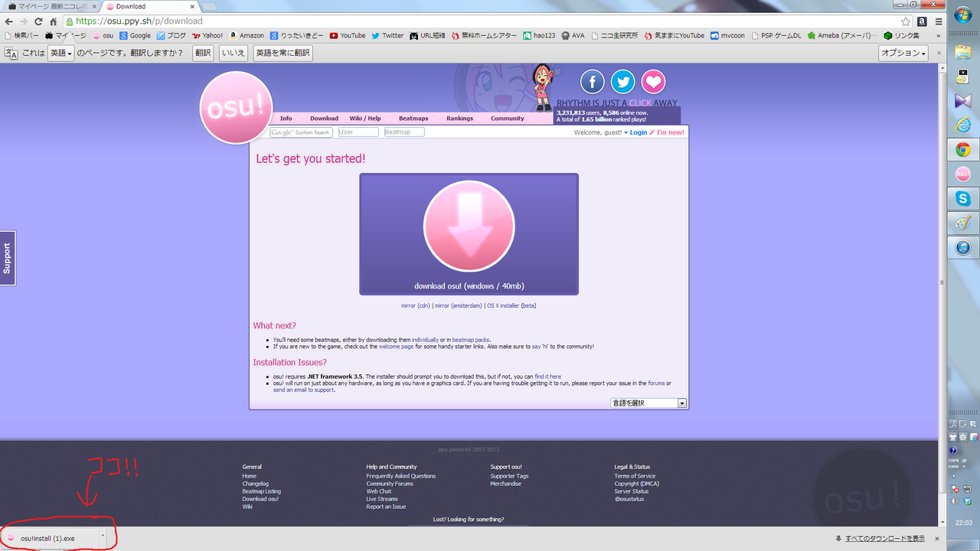This screenshot has width=980, height=551.
Task: Click the Windows Start orb
Action: pos(963,16)
